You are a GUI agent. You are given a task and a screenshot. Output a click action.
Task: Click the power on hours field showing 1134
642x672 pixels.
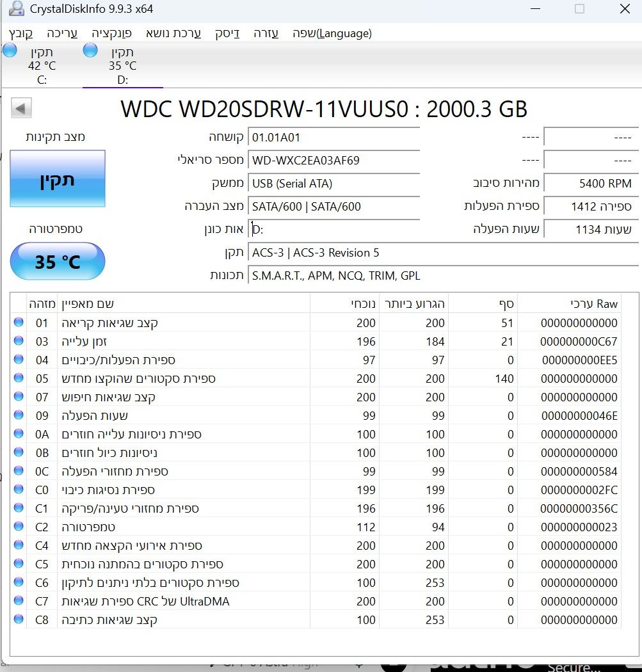(x=591, y=230)
